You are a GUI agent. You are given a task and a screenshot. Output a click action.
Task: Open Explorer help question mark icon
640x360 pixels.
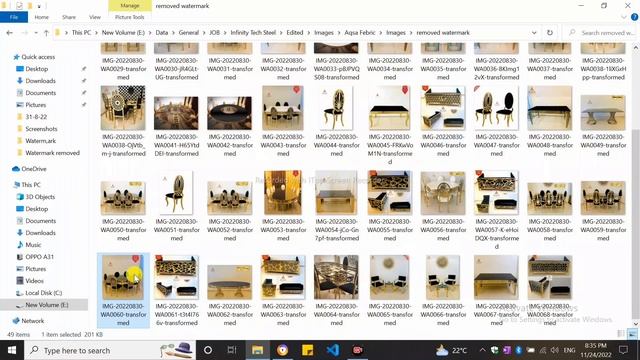pos(634,17)
